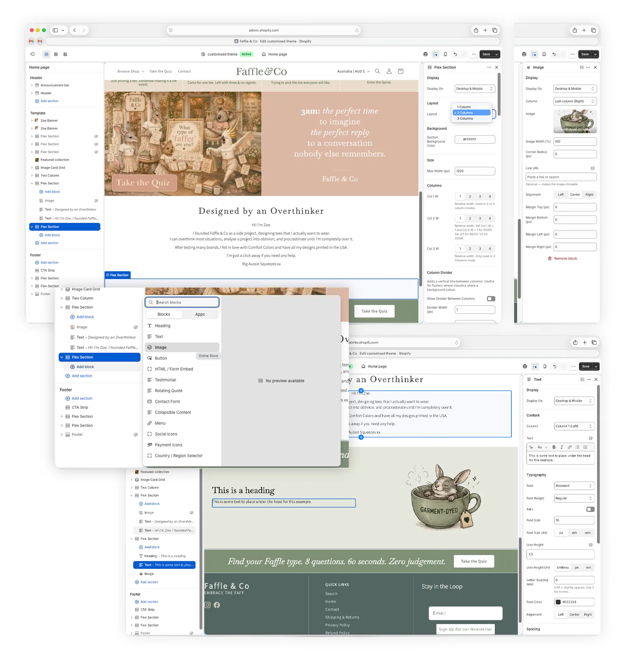Open Column dropdown showing Column 1 (Left)
Image resolution: width=644 pixels, height=661 pixels.
click(574, 426)
